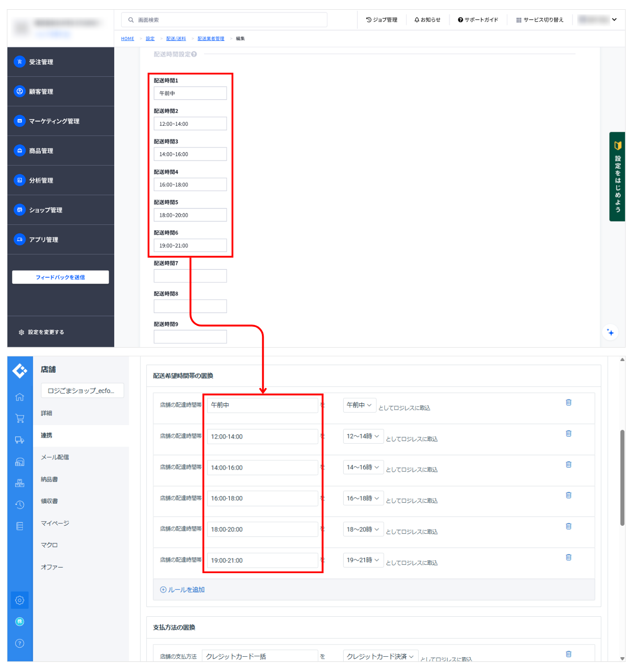Click the フィードバックを送信 button
Screen dimensions: 631x672
click(x=60, y=277)
